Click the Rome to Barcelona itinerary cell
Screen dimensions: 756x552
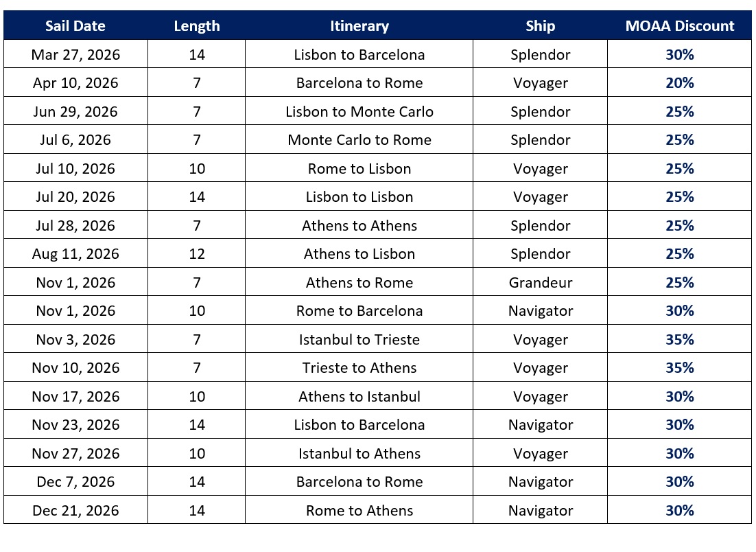tap(359, 311)
